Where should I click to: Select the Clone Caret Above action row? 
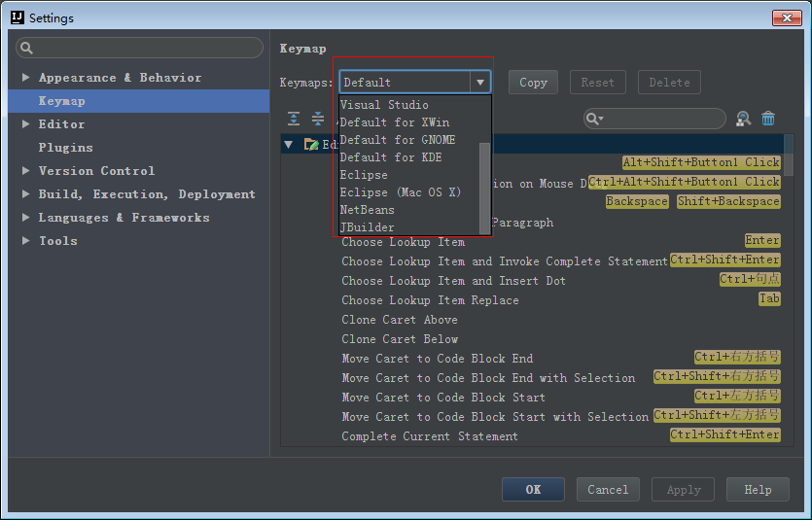[x=399, y=320]
